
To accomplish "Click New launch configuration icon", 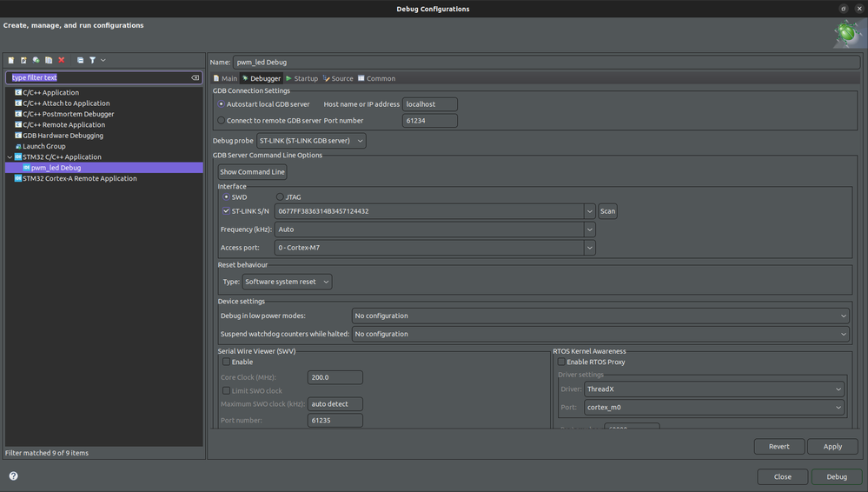I will 11,60.
